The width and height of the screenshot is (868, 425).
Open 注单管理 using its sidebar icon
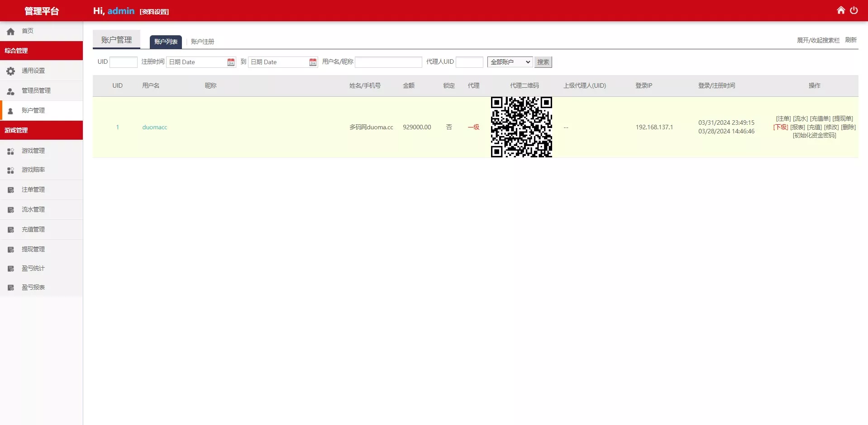(10, 190)
